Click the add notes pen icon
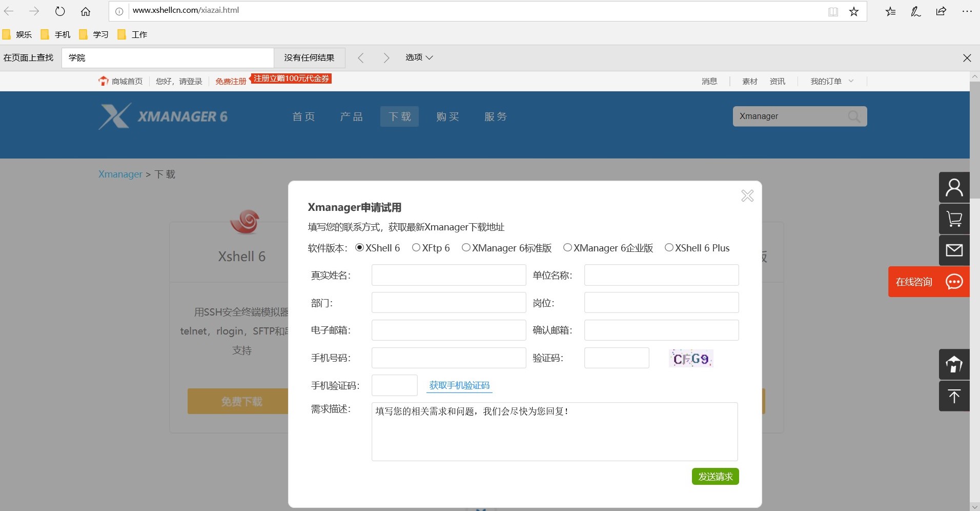Screen dimensions: 980x511 [x=916, y=11]
